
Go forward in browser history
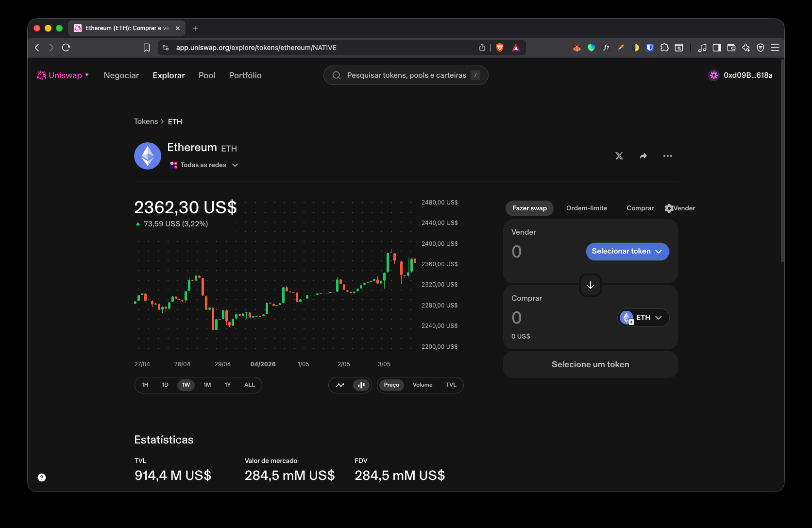pyautogui.click(x=51, y=48)
